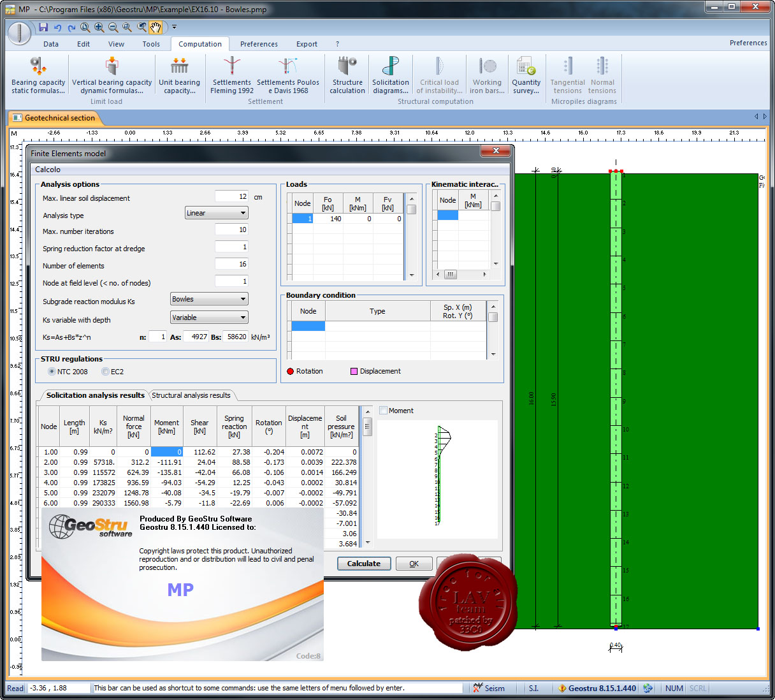Edit Node at field level field
Screen dimensions: 775x700
click(231, 282)
